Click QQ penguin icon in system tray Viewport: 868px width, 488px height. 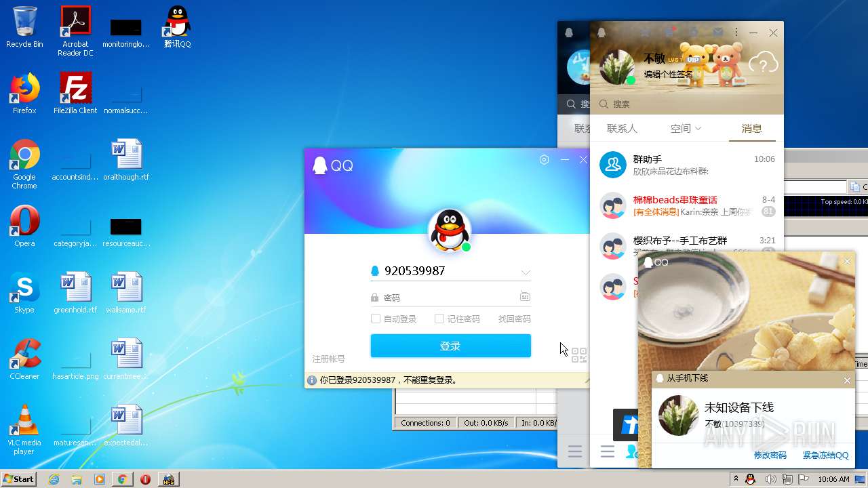751,479
